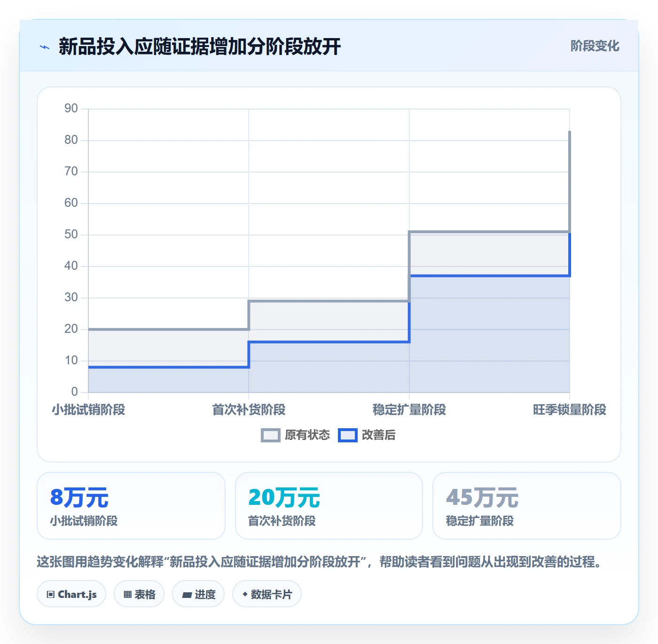Viewport: 658px width, 644px height.
Task: Click the 20万元 value in the second card
Action: pyautogui.click(x=284, y=497)
